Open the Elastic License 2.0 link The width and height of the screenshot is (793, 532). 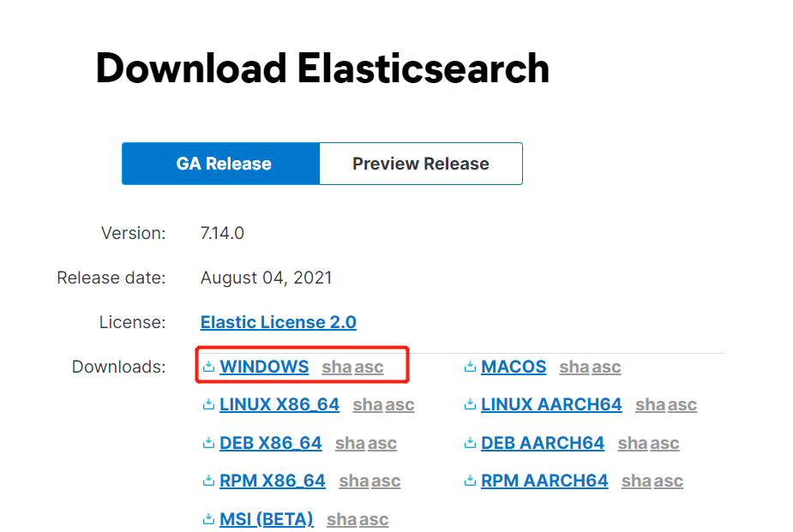pyautogui.click(x=278, y=322)
